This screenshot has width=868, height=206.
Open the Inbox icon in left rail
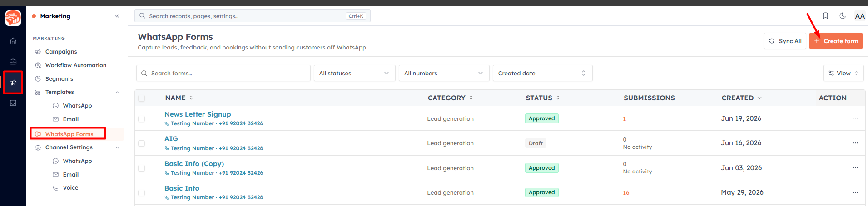[x=13, y=103]
